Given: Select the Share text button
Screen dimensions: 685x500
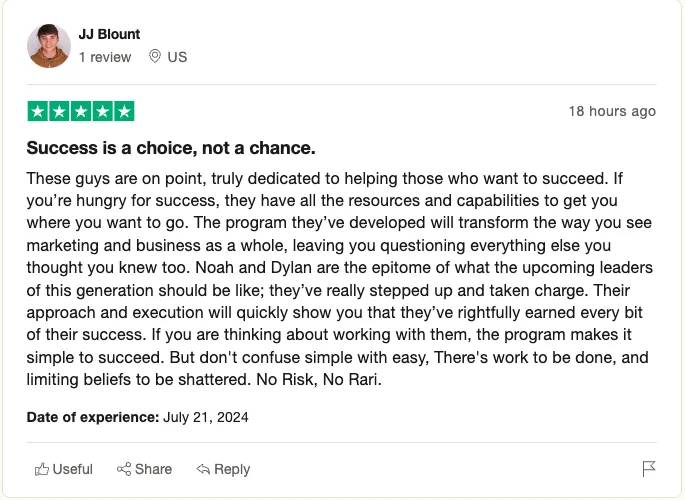Looking at the screenshot, I should pos(153,469).
